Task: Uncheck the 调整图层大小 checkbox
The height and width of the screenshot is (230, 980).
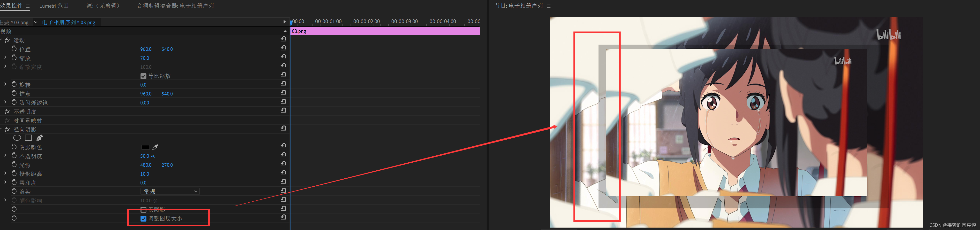Action: pyautogui.click(x=143, y=219)
